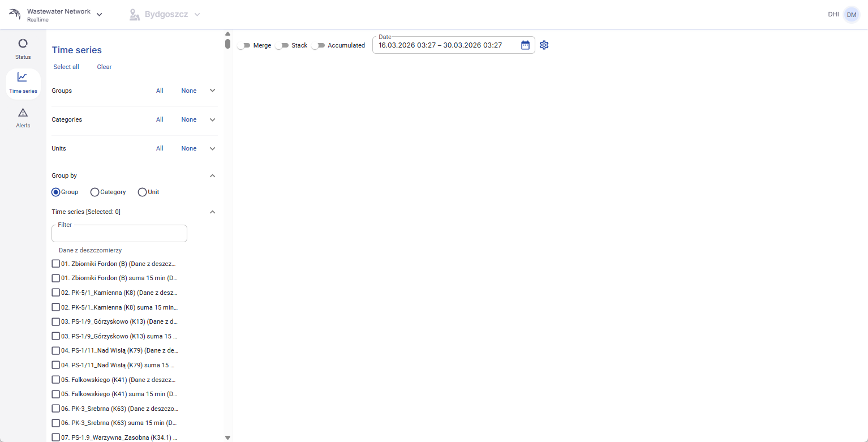Toggle the Stack switch
Image resolution: width=868 pixels, height=442 pixels.
point(282,45)
